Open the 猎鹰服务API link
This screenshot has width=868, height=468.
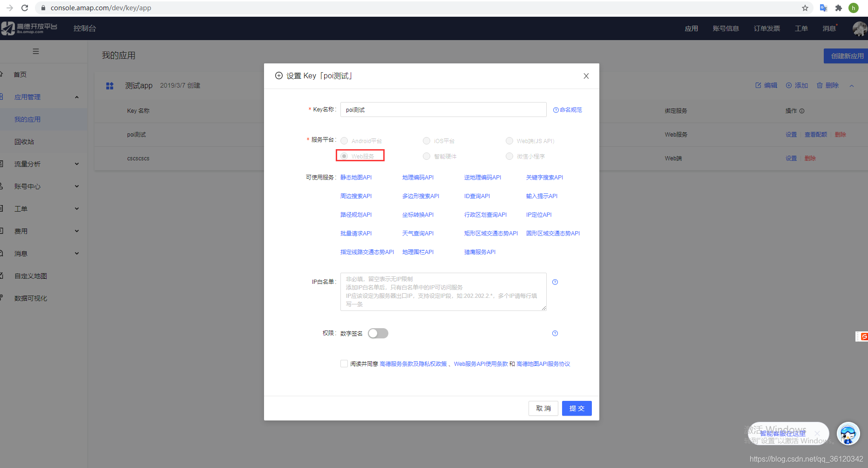click(x=480, y=252)
